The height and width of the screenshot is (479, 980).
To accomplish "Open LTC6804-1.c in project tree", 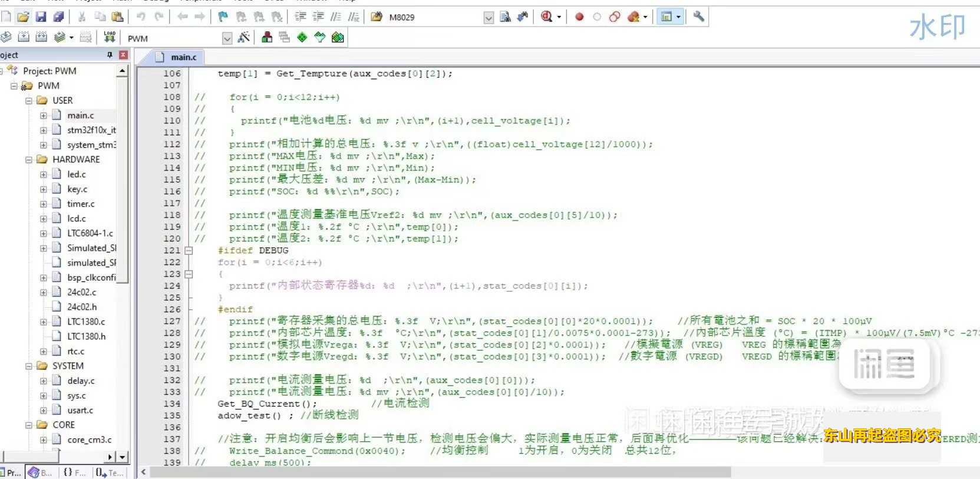I will pyautogui.click(x=90, y=233).
